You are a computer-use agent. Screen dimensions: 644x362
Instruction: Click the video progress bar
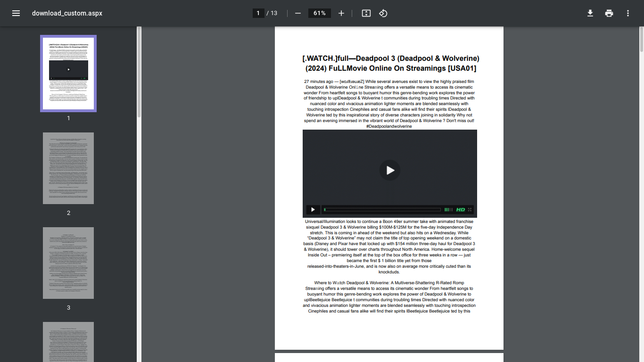[x=382, y=210]
